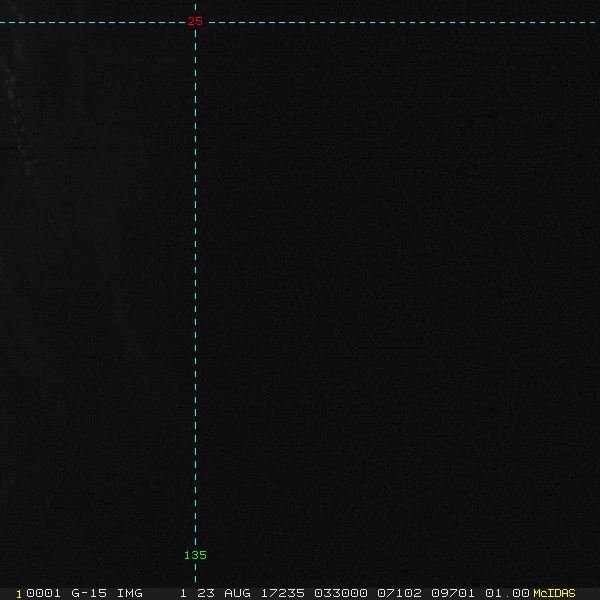The height and width of the screenshot is (600, 600).
Task: Click the yellow McIDAS label
Action: pyautogui.click(x=554, y=593)
